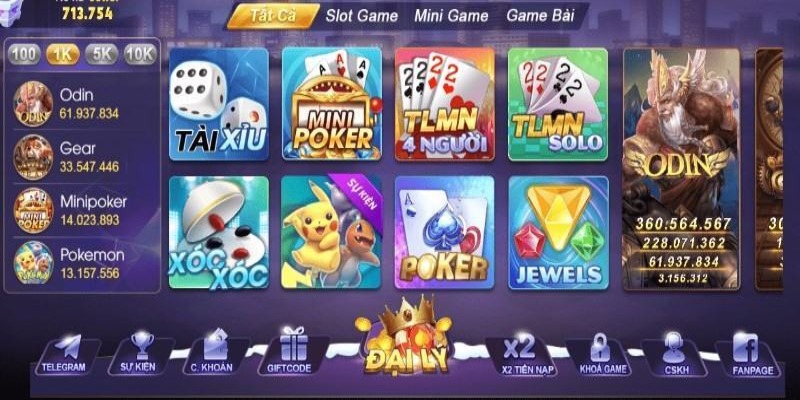
Task: Switch to the Slot Game tab
Action: coord(362,16)
